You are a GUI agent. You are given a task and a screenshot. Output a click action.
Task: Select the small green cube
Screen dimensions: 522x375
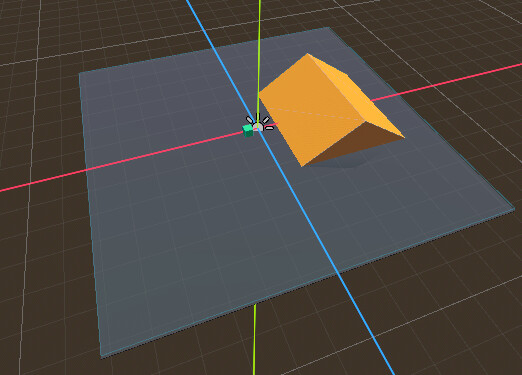click(x=248, y=131)
